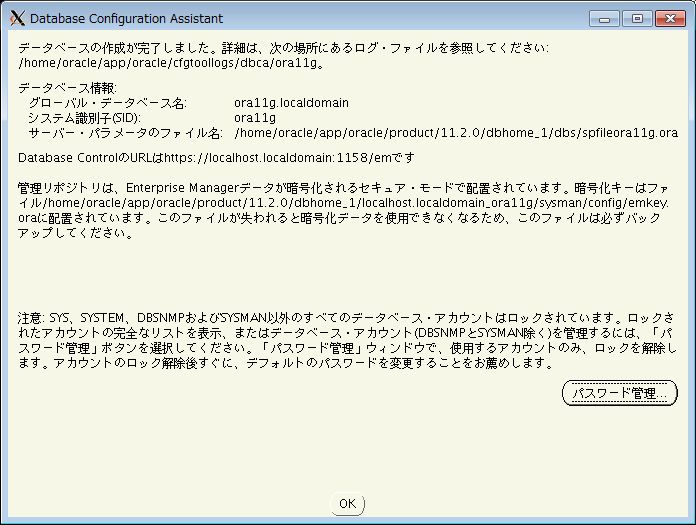Click the emkey.ora encryption key path line

pyautogui.click(x=343, y=203)
